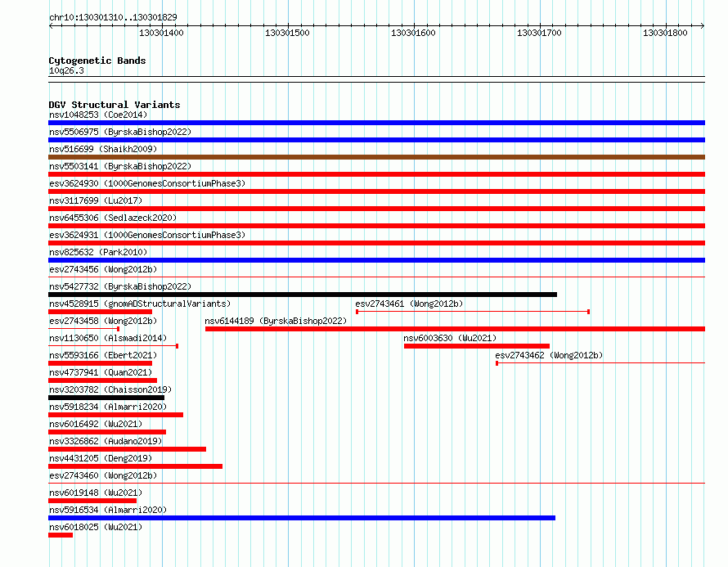
Task: Select the red bar for nsv6003630
Action: (x=477, y=346)
